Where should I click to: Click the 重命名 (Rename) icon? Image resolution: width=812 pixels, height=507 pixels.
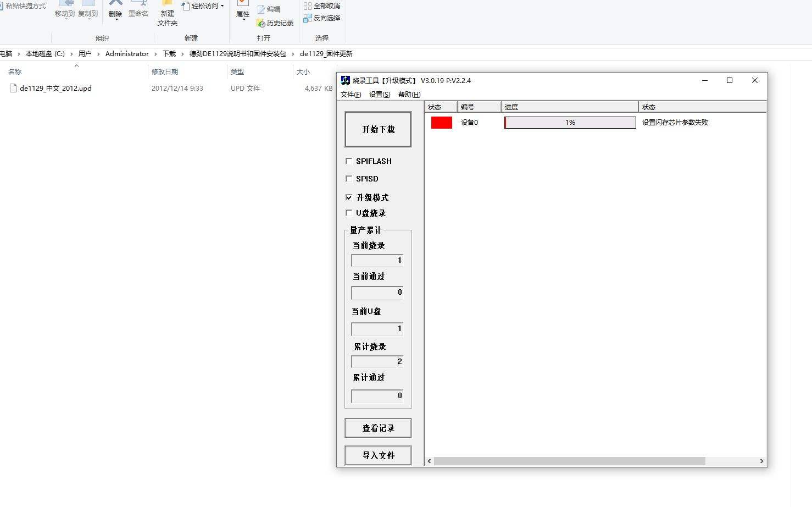pos(138,12)
